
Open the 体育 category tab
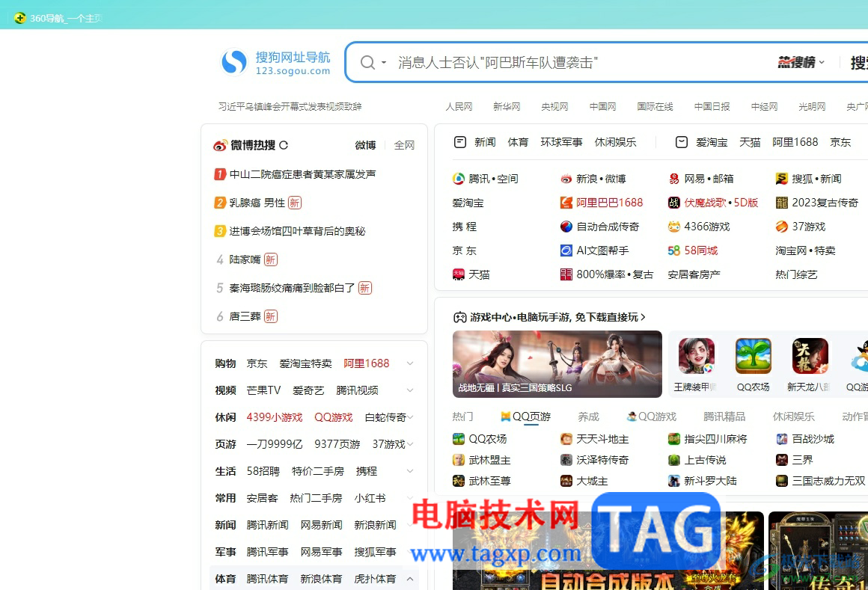click(x=518, y=142)
